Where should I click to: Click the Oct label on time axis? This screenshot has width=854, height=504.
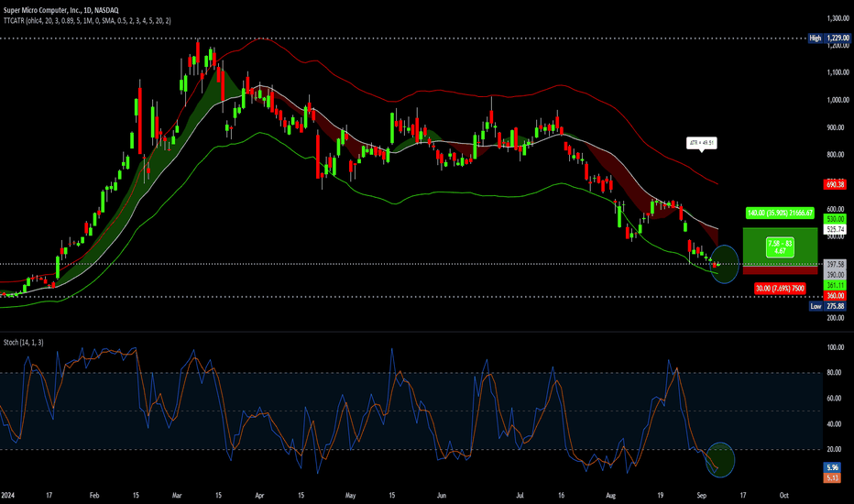[x=783, y=495]
